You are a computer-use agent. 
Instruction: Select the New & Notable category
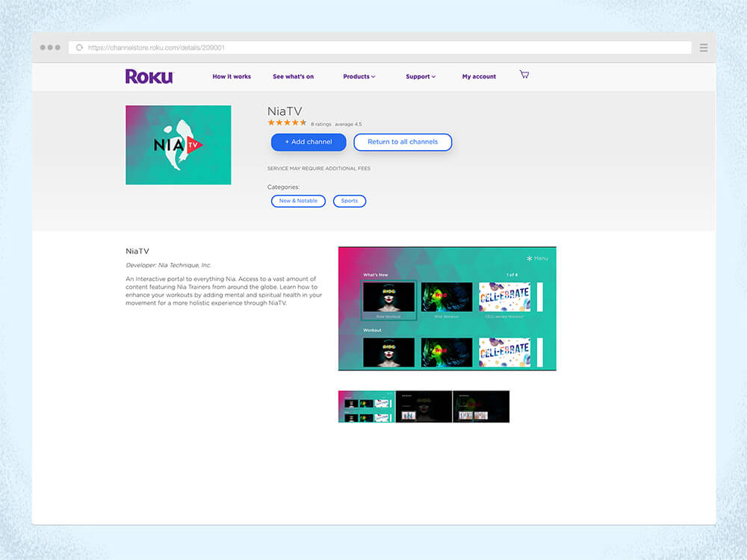(298, 201)
